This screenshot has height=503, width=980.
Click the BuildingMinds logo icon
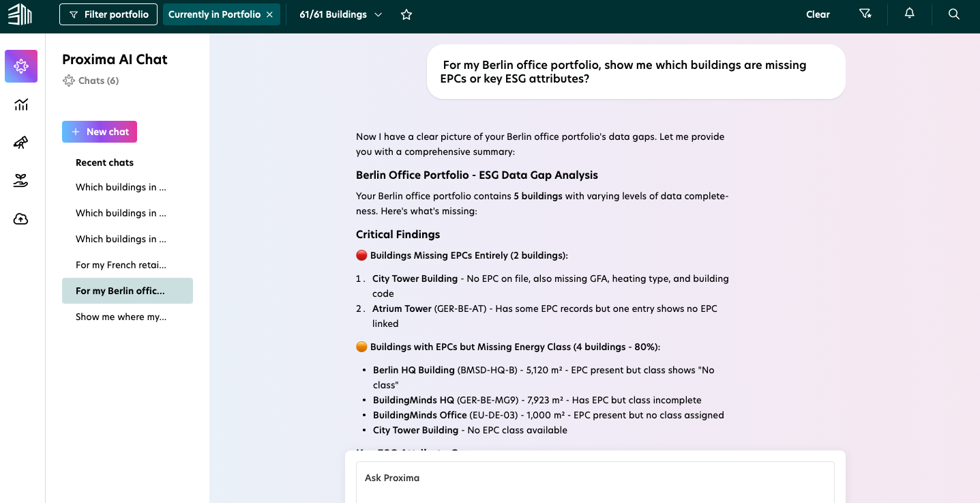(20, 14)
